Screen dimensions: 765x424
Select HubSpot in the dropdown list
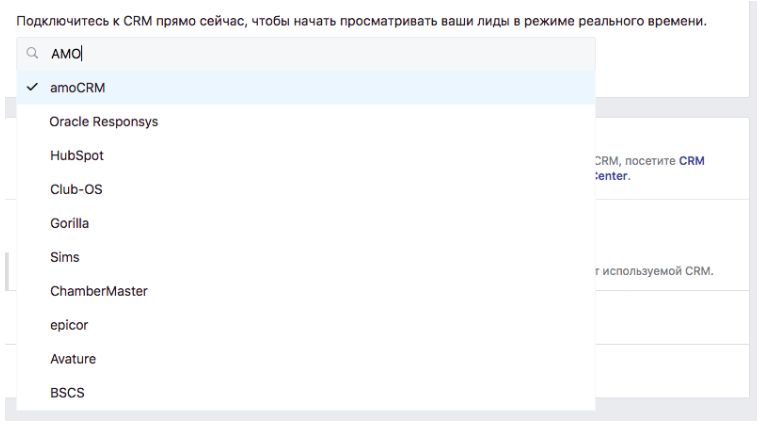(x=306, y=156)
